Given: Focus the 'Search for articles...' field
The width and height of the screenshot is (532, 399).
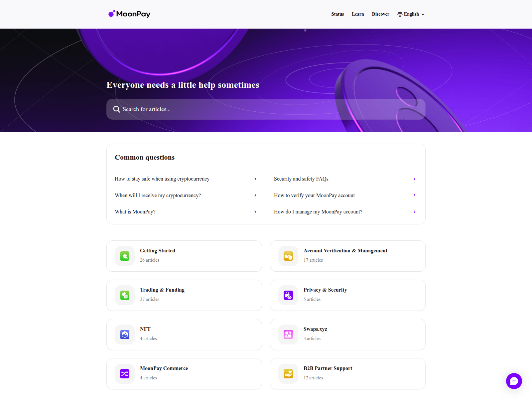Looking at the screenshot, I should click(266, 109).
